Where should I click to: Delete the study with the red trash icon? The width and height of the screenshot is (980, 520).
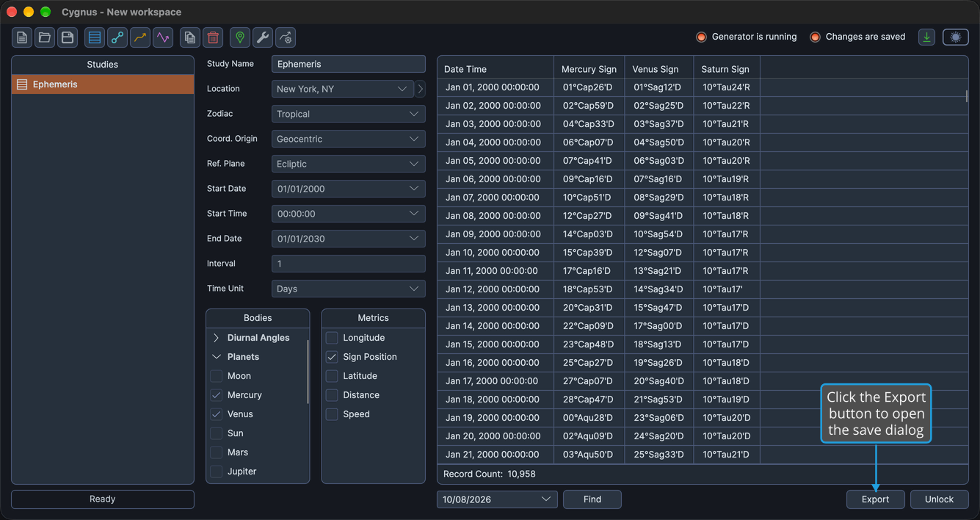213,37
